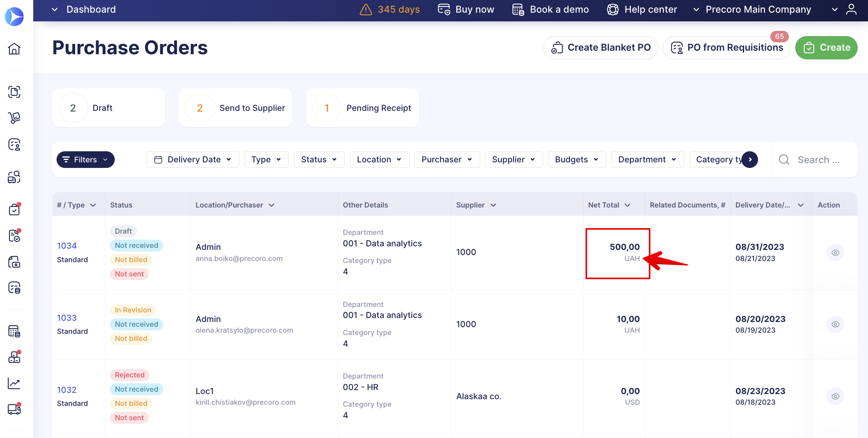
Task: Click the Help center lifebuoy icon
Action: coord(613,10)
